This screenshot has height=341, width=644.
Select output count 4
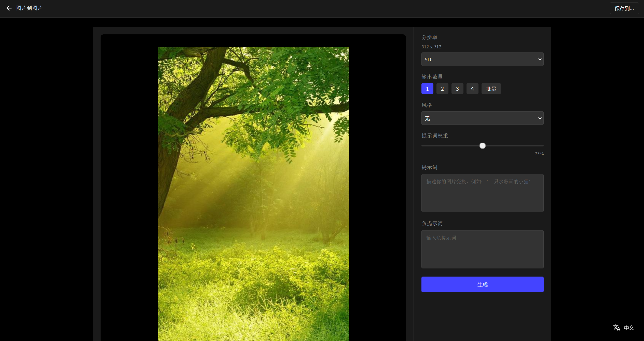click(472, 89)
